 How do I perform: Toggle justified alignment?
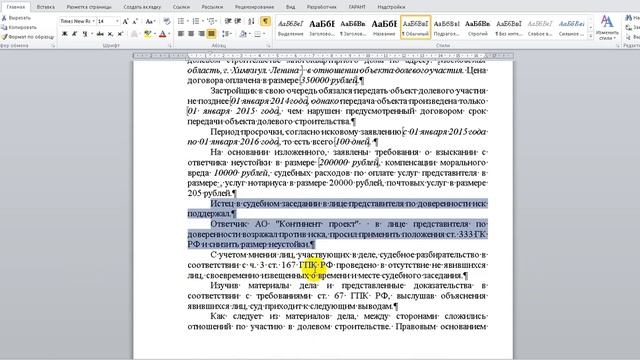pos(211,34)
